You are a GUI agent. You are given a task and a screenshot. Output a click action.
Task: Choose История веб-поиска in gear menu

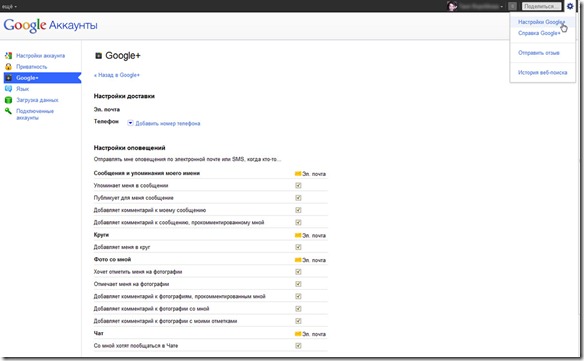tap(543, 73)
